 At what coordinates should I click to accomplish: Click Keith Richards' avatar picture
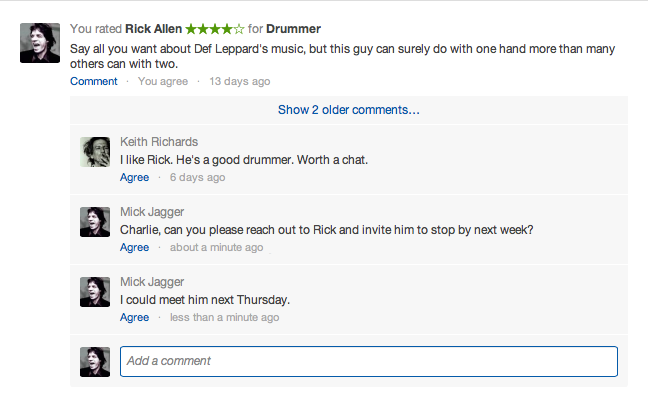pyautogui.click(x=95, y=152)
